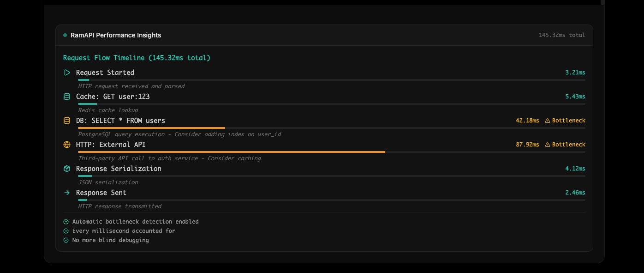The width and height of the screenshot is (644, 273).
Task: Click the scrollbar thumb at top right
Action: 602,2
